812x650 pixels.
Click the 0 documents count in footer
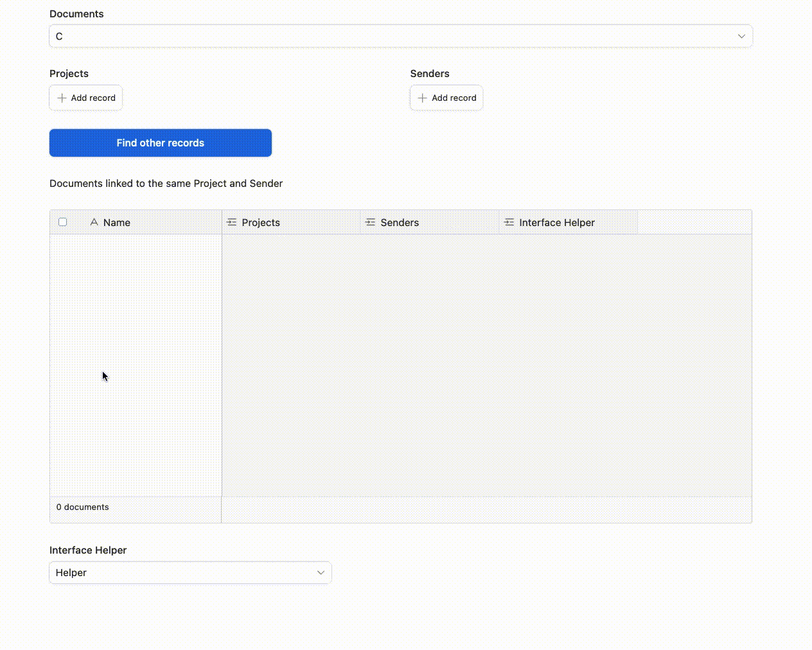point(83,507)
